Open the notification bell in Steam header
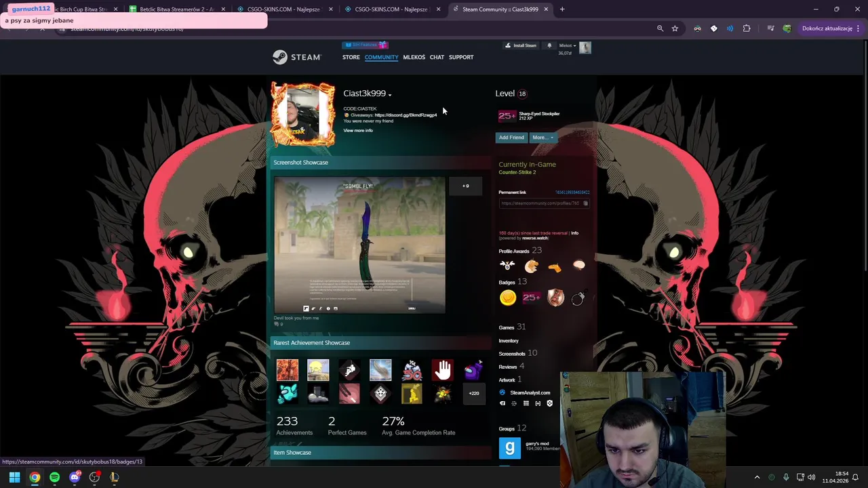The image size is (868, 488). coord(549,45)
